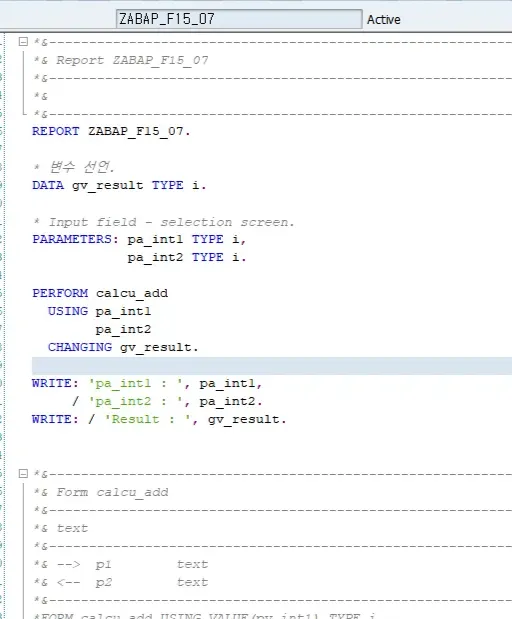
Task: Click the CHANGING gv_result line
Action: tap(123, 347)
